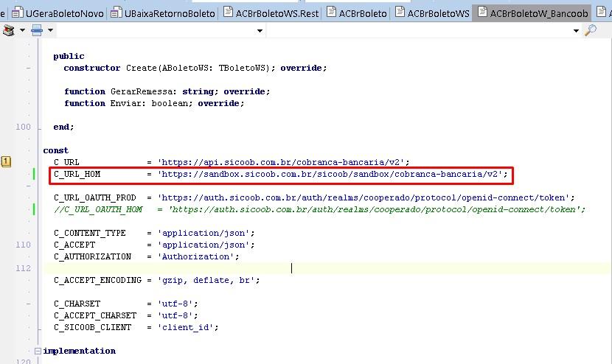612x364 pixels.
Task: Click the document icon on the ACBrBoletoWS tab
Action: (x=400, y=12)
